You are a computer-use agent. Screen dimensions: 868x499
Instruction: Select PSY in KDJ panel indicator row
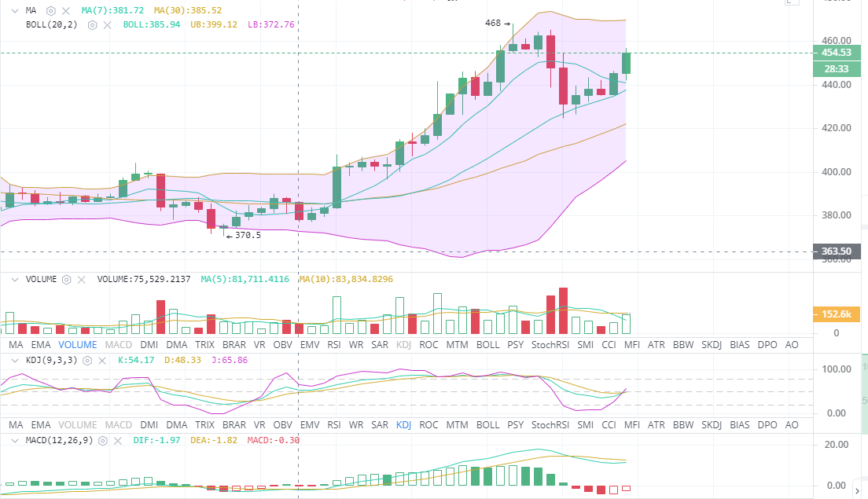tap(516, 425)
